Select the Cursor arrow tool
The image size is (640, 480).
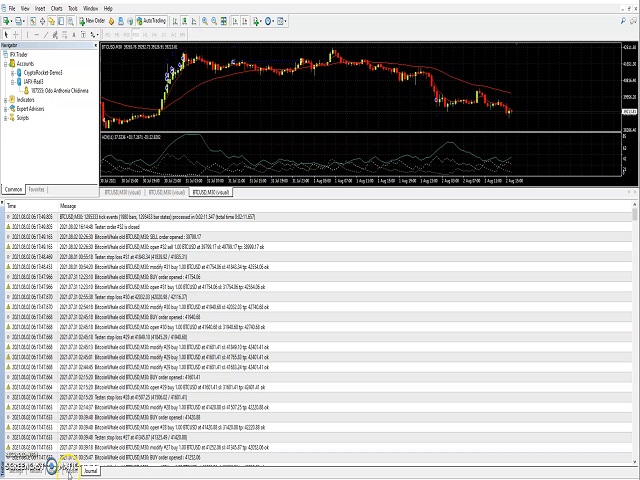point(6,35)
